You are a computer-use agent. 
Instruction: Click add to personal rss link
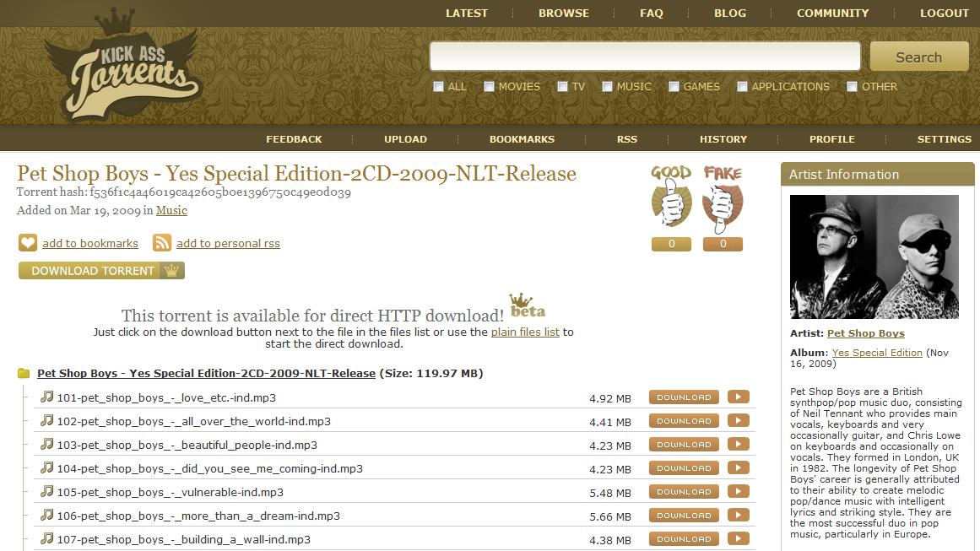(228, 244)
